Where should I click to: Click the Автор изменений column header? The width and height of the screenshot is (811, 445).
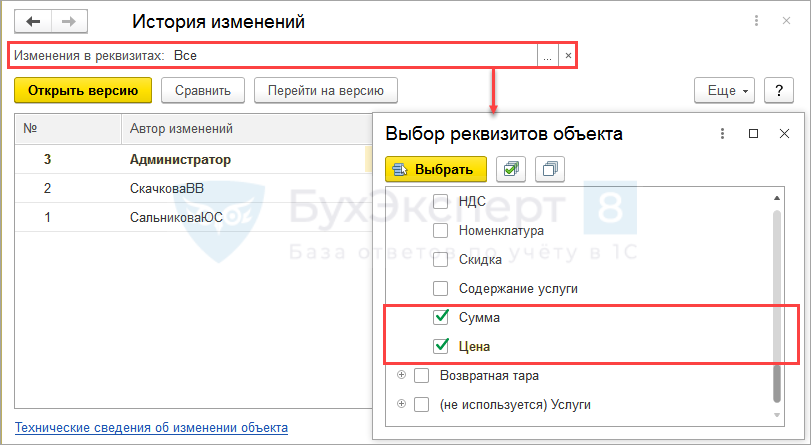pos(247,128)
